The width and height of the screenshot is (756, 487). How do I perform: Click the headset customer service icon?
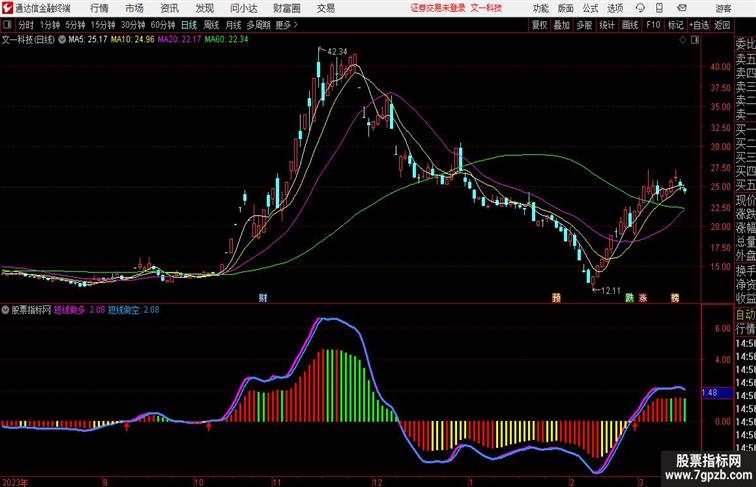point(640,8)
